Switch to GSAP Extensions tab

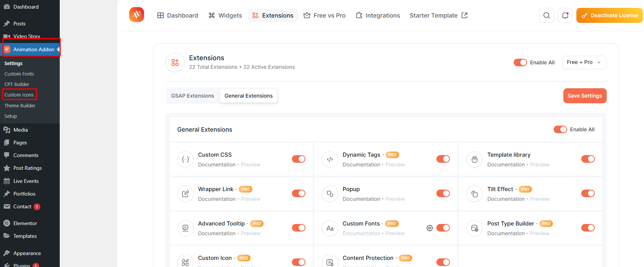coord(193,96)
